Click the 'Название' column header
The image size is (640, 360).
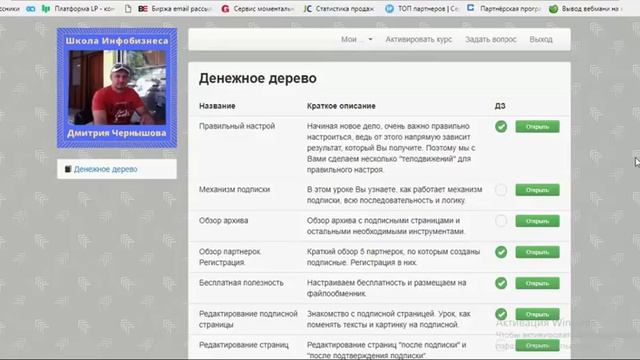217,106
